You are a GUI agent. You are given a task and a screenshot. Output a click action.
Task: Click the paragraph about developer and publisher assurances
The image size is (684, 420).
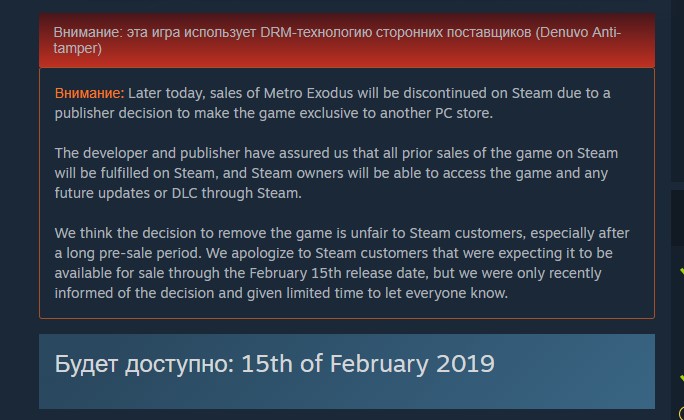point(337,173)
